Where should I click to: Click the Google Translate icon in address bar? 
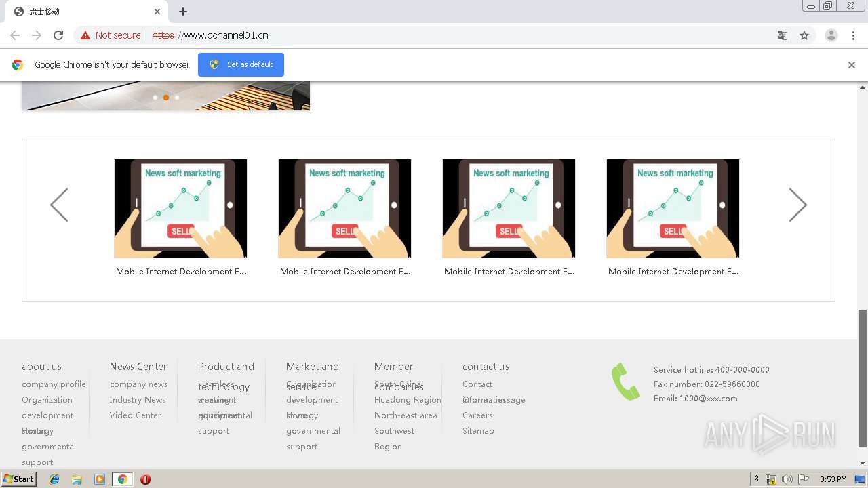(783, 35)
